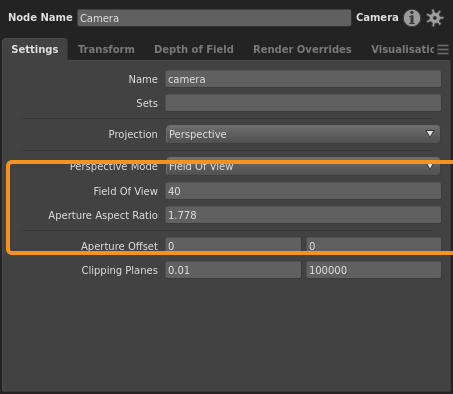453x394 pixels.
Task: Click the node info icon
Action: point(412,18)
